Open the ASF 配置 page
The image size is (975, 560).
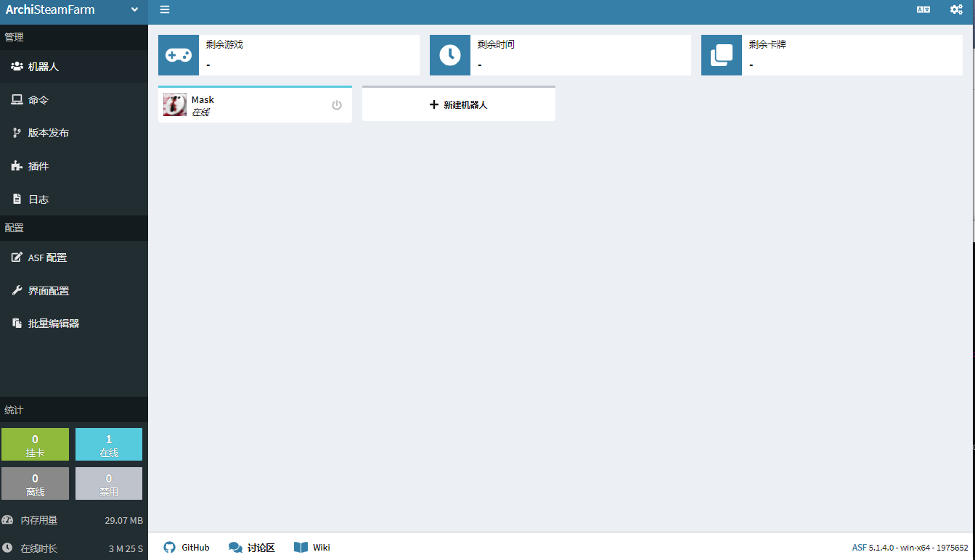coord(74,258)
